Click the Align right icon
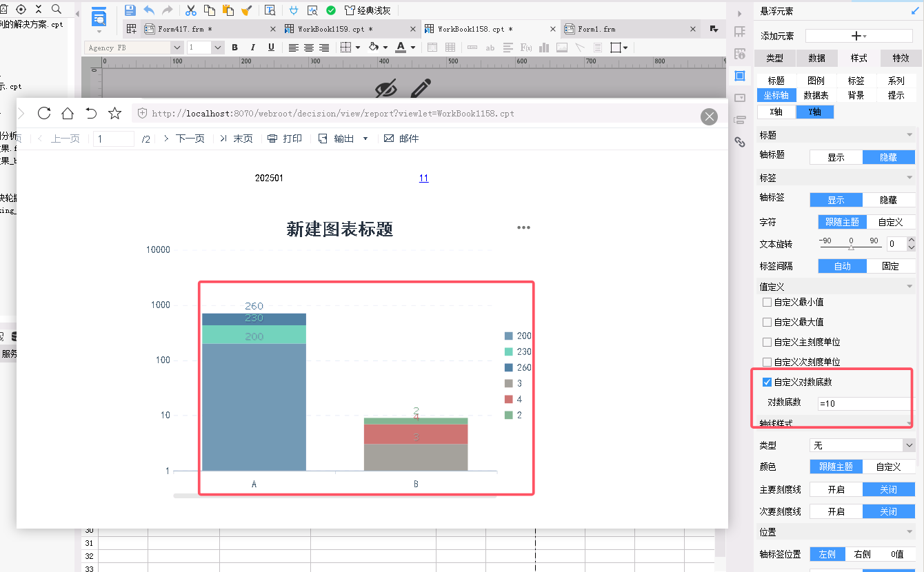Image resolution: width=924 pixels, height=572 pixels. (x=324, y=48)
